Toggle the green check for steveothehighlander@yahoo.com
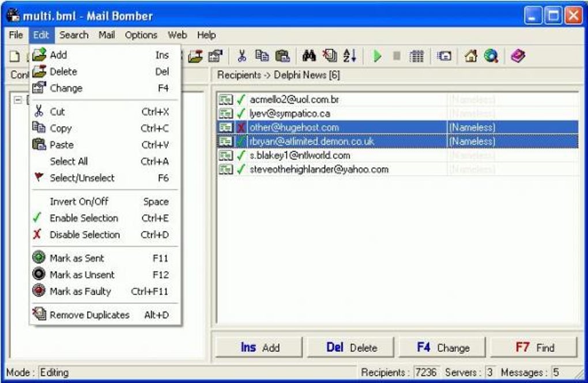588x383 pixels. point(241,169)
